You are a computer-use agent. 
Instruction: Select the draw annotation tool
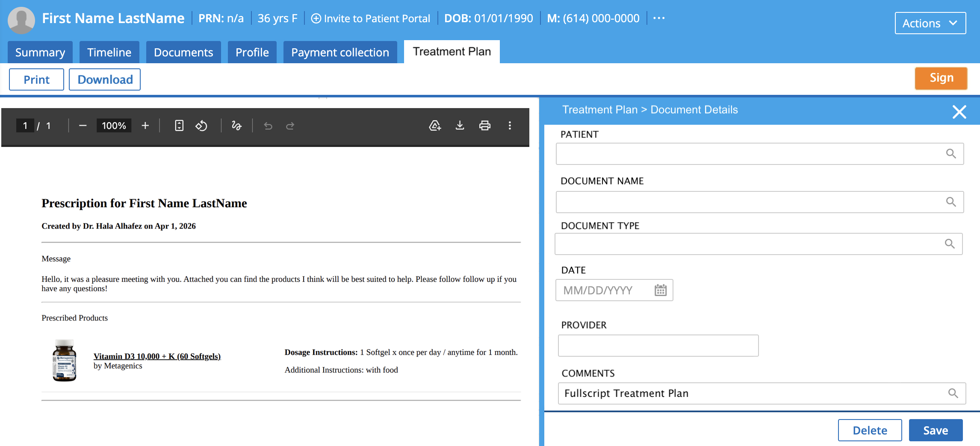236,126
